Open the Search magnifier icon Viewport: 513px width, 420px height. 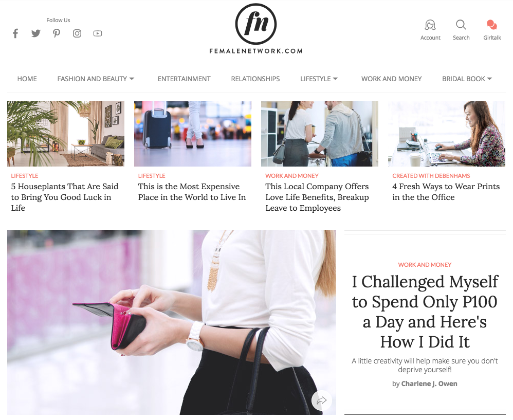tap(461, 25)
